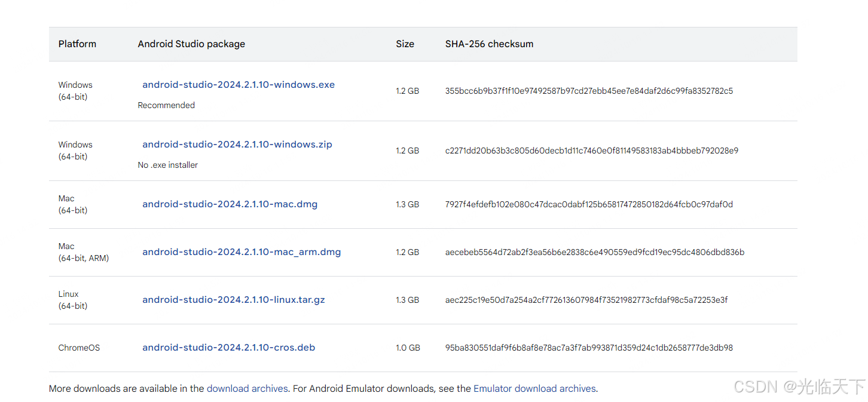Click the 1.2 GB size of windows.zip

click(407, 151)
